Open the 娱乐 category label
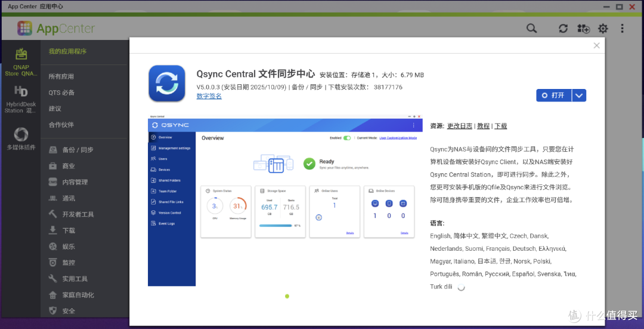The height and width of the screenshot is (329, 644). [x=69, y=247]
